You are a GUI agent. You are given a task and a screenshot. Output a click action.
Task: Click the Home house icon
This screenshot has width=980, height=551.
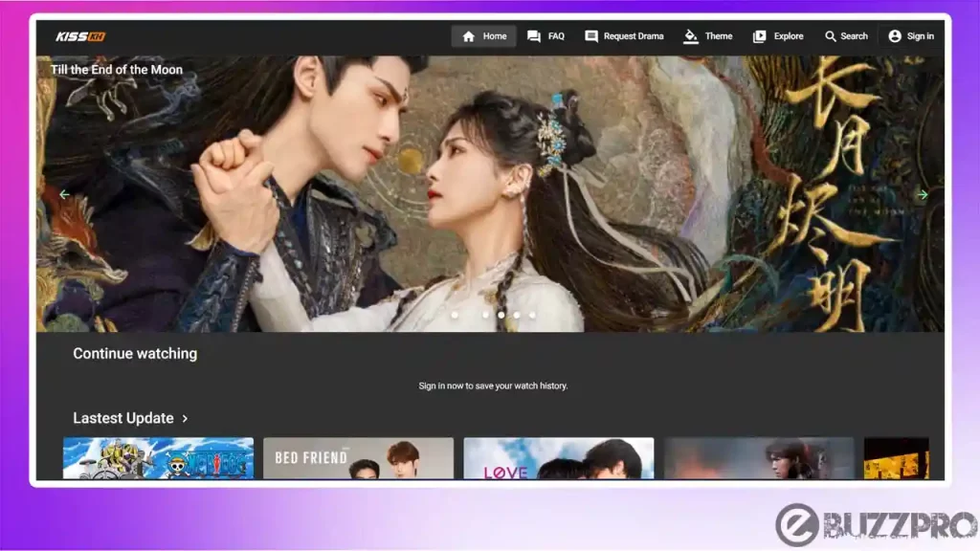click(x=469, y=36)
